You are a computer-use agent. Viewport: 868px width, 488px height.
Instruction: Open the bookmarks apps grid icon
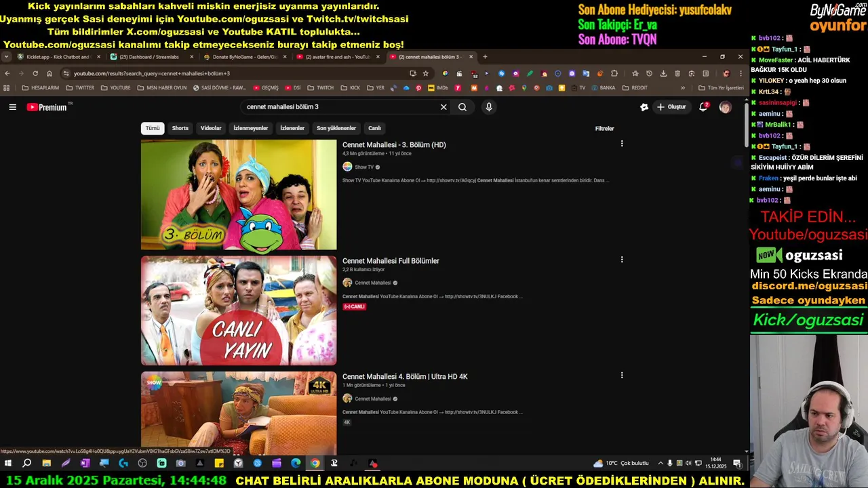point(7,87)
